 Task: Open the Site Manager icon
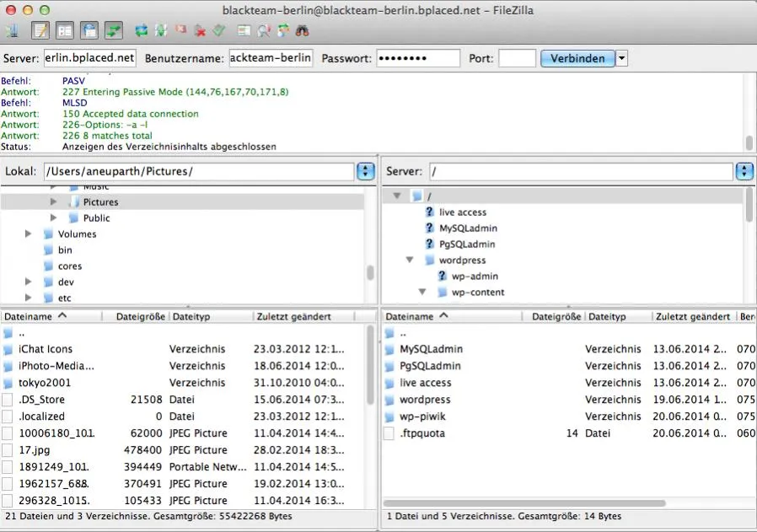(12, 31)
